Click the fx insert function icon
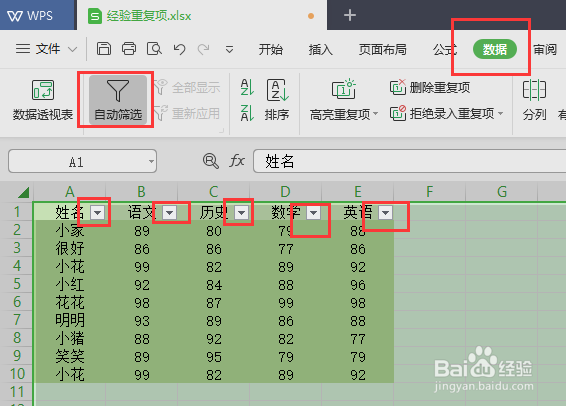The height and width of the screenshot is (406, 566). [237, 161]
